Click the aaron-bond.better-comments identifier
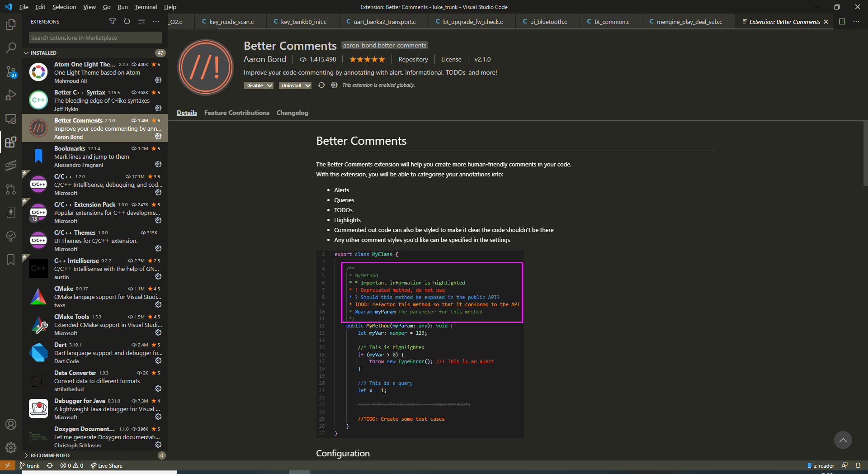The height and width of the screenshot is (474, 868). [384, 45]
